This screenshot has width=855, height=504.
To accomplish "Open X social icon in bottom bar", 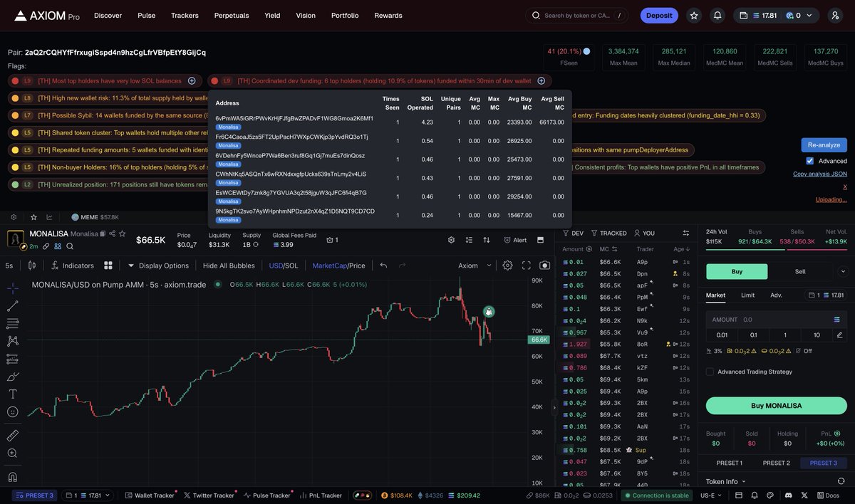I will 804,495.
